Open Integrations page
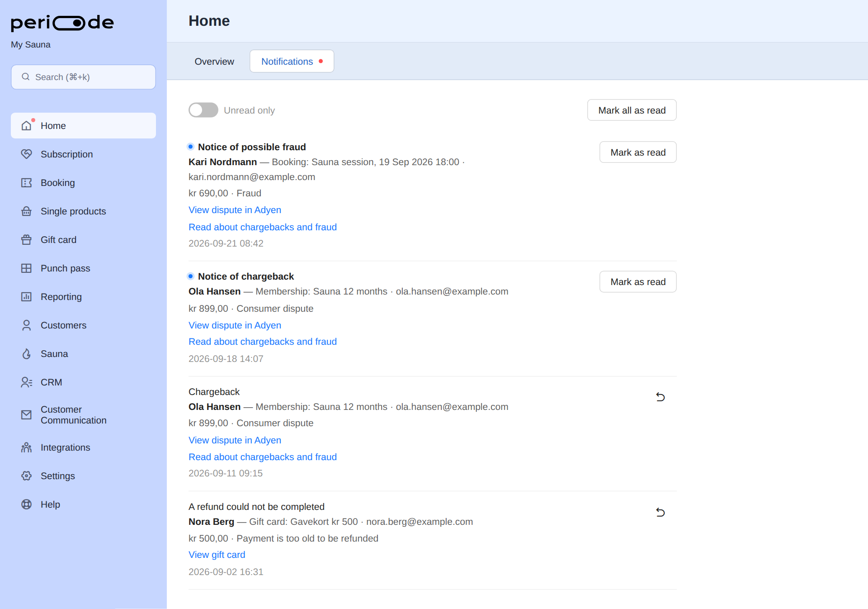 [x=83, y=447]
